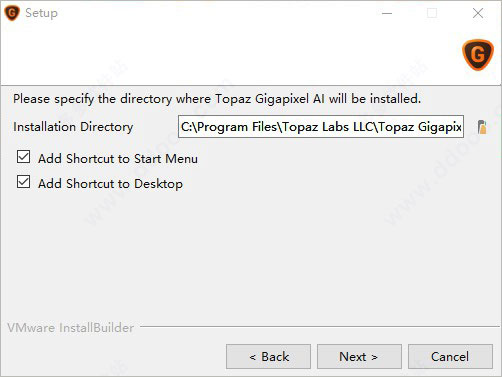
Task: Click the 'Add Shortcut to Start Menu' label text
Action: coord(118,159)
